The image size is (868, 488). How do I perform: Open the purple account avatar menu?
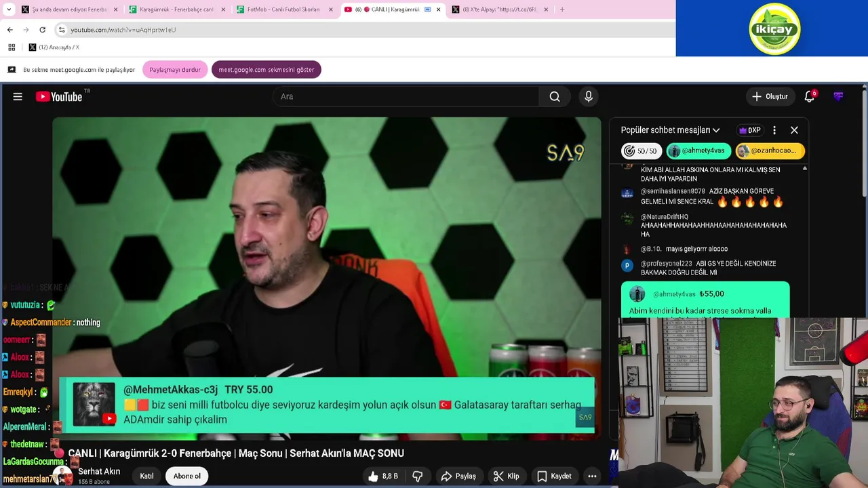point(839,97)
